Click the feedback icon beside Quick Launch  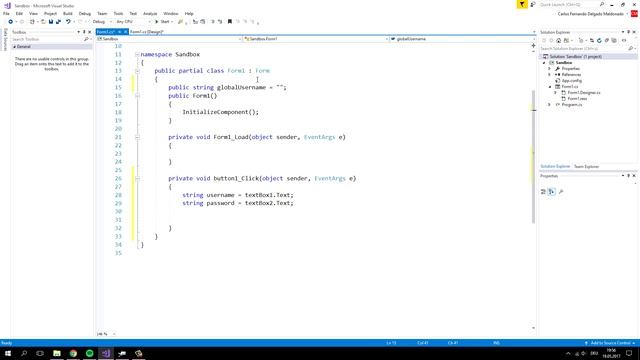pyautogui.click(x=533, y=4)
